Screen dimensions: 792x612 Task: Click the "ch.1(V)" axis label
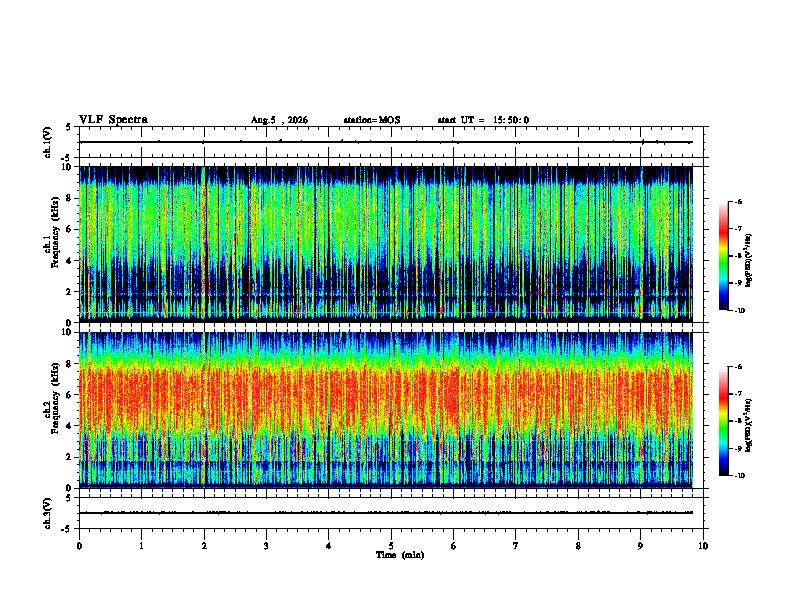tap(47, 142)
